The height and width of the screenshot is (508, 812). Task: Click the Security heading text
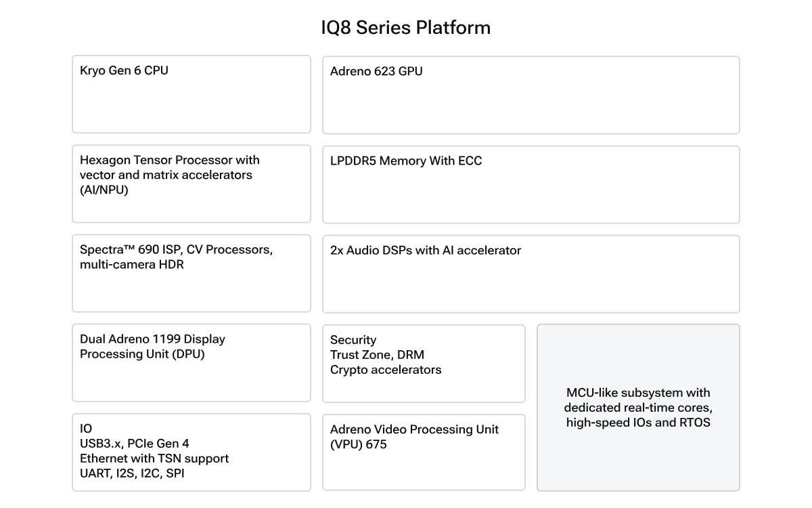(x=353, y=340)
